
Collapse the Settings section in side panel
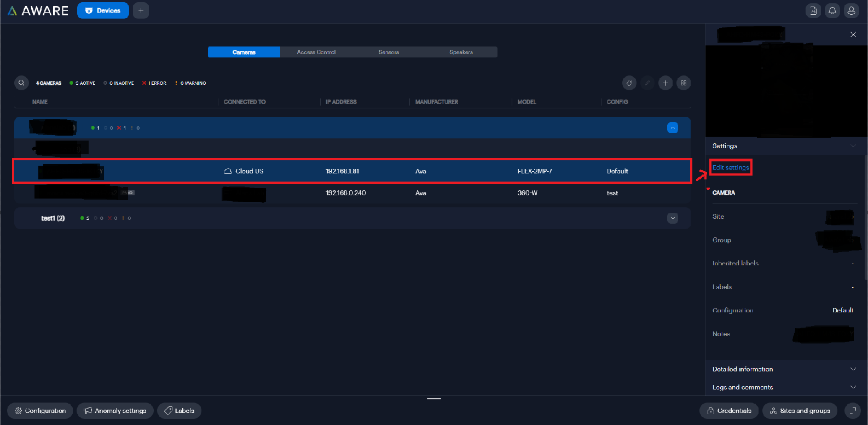tap(853, 146)
